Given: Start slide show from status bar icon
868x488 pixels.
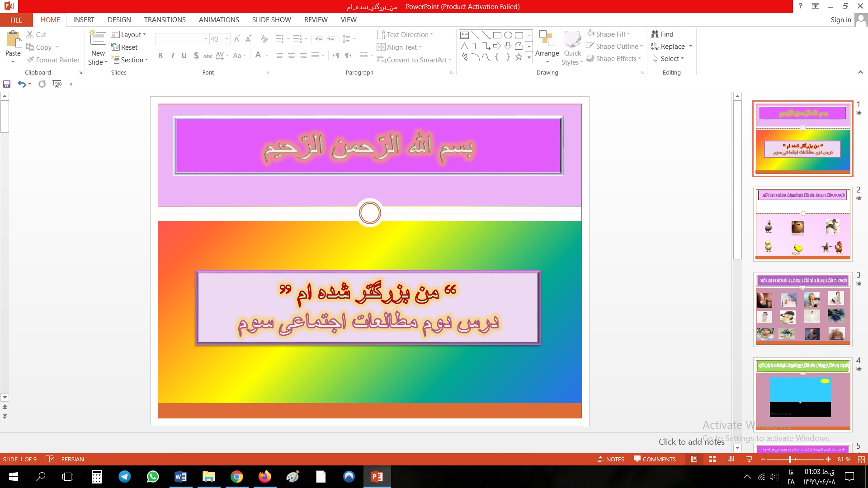Looking at the screenshot, I should 749,459.
